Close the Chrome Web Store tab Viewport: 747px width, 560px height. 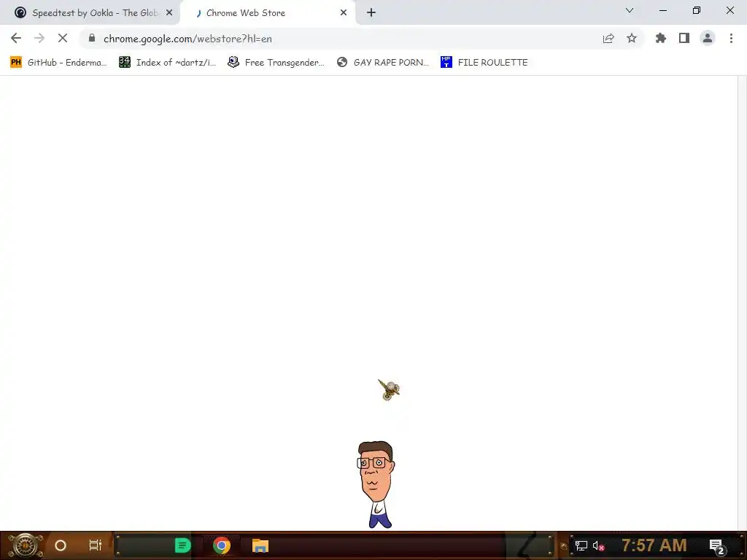[344, 13]
